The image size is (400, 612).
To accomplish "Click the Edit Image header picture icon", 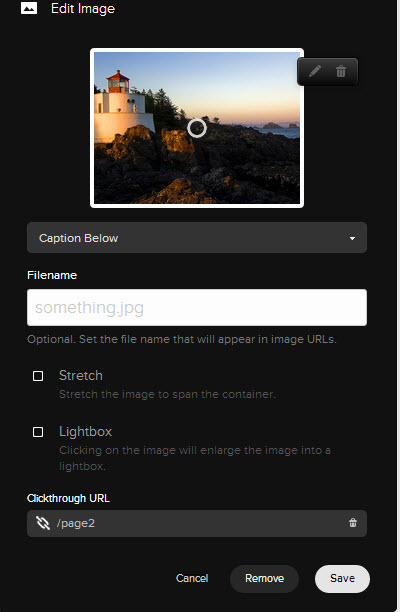I will click(29, 8).
